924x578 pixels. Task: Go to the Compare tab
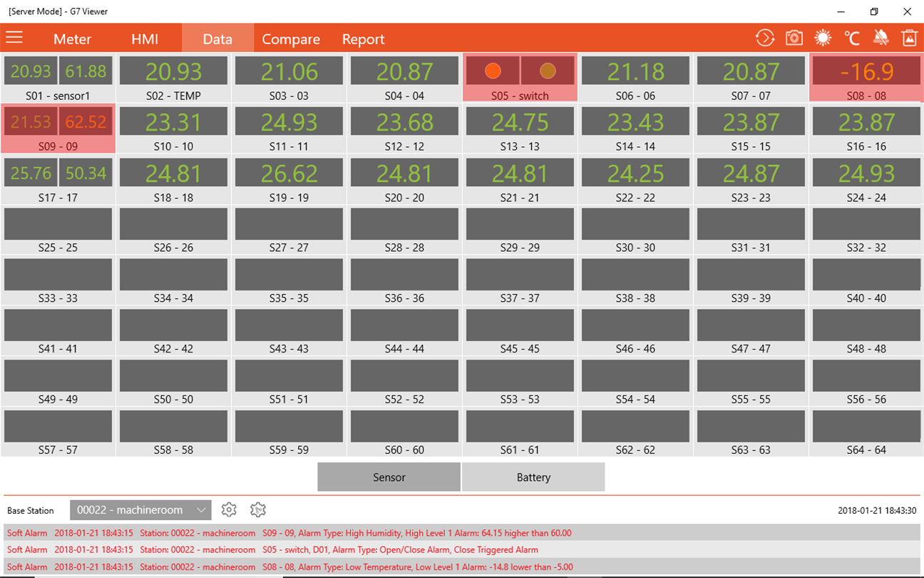click(291, 39)
